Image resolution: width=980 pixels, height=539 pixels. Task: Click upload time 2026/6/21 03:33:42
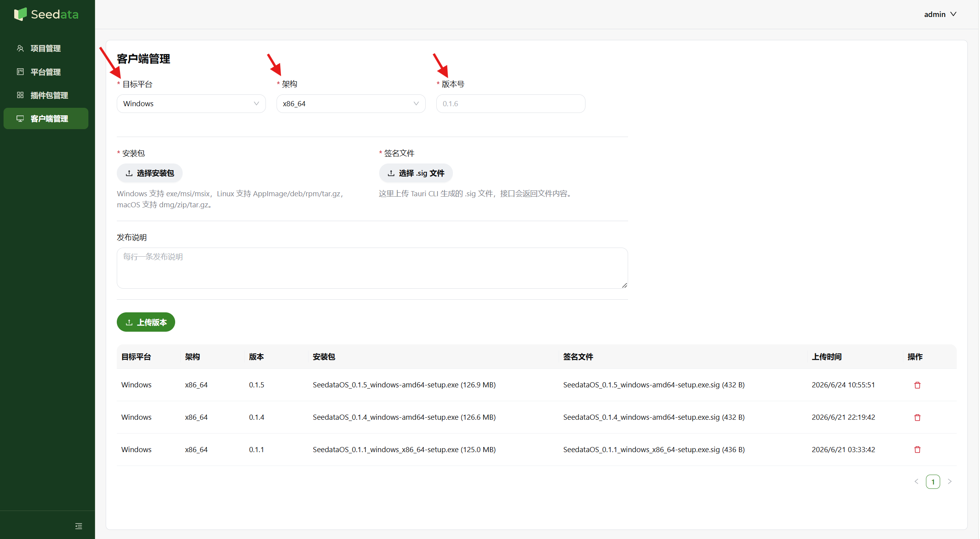click(843, 449)
